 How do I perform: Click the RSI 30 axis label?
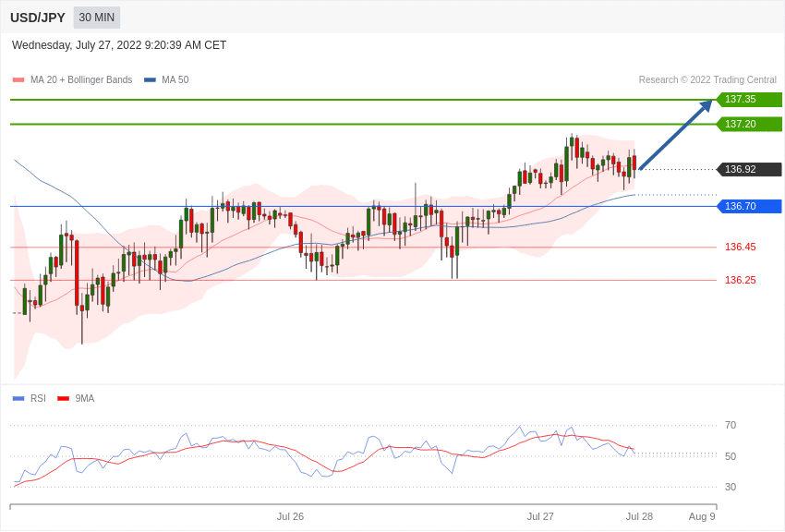[x=731, y=487]
